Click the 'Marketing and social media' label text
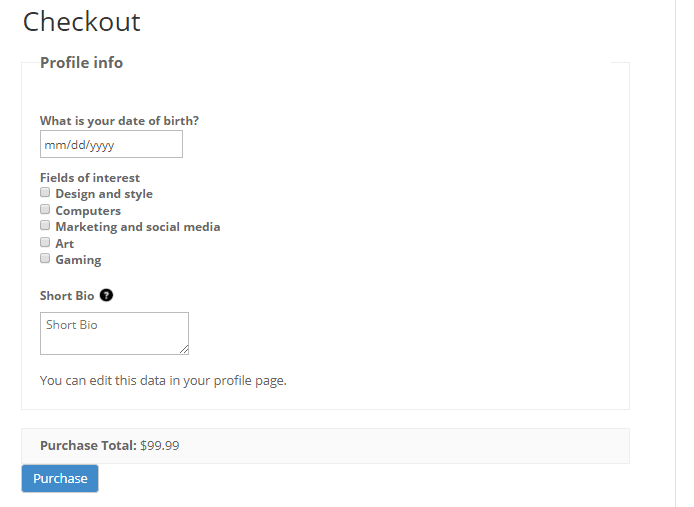This screenshot has height=507, width=694. (x=138, y=227)
